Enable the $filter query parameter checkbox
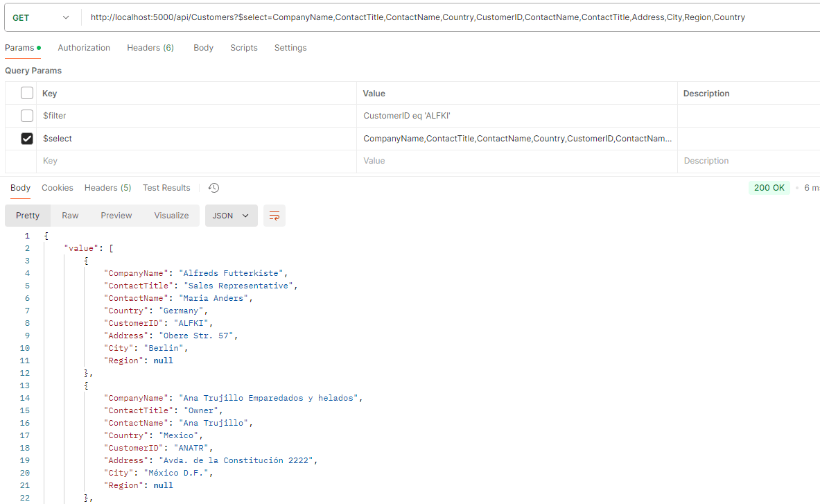820x504 pixels. (x=27, y=116)
